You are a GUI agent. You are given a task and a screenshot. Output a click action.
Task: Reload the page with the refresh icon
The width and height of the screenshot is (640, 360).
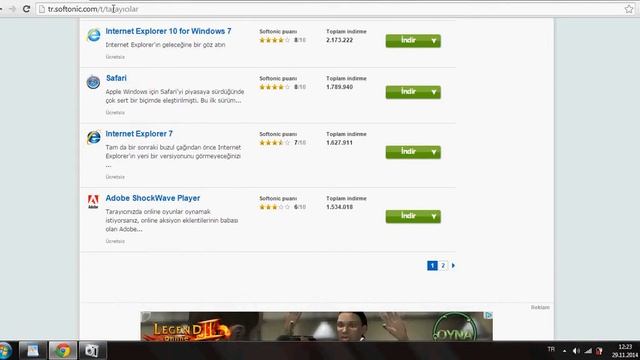tap(27, 9)
